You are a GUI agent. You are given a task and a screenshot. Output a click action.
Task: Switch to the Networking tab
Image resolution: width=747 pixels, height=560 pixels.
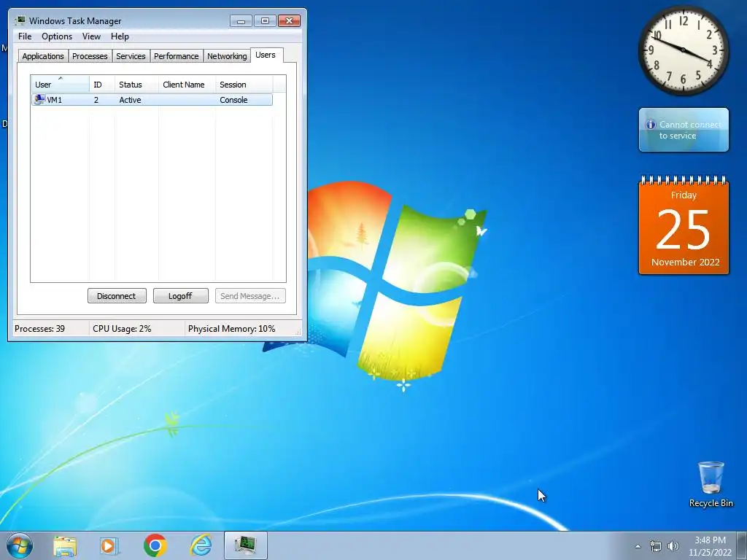[x=227, y=56]
